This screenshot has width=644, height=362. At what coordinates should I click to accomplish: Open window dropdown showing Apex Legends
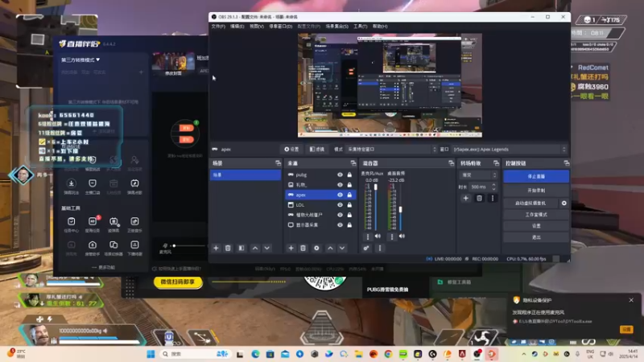[x=510, y=150]
